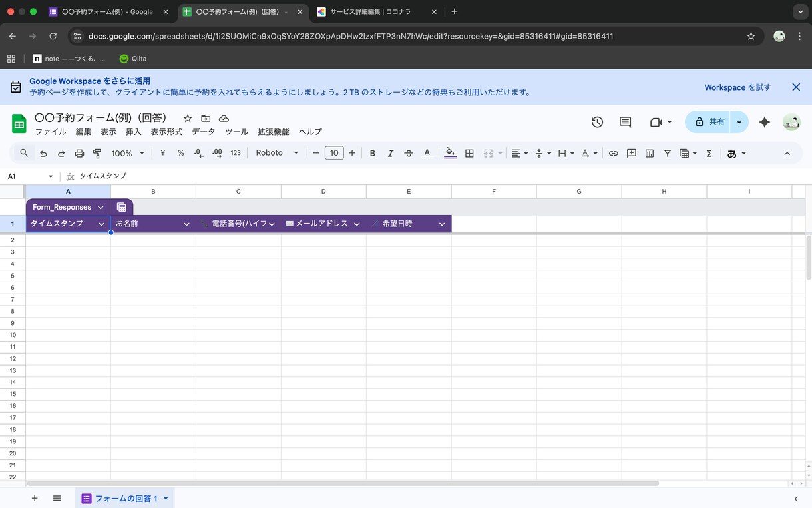Open メールアドレス column dropdown

coord(357,224)
